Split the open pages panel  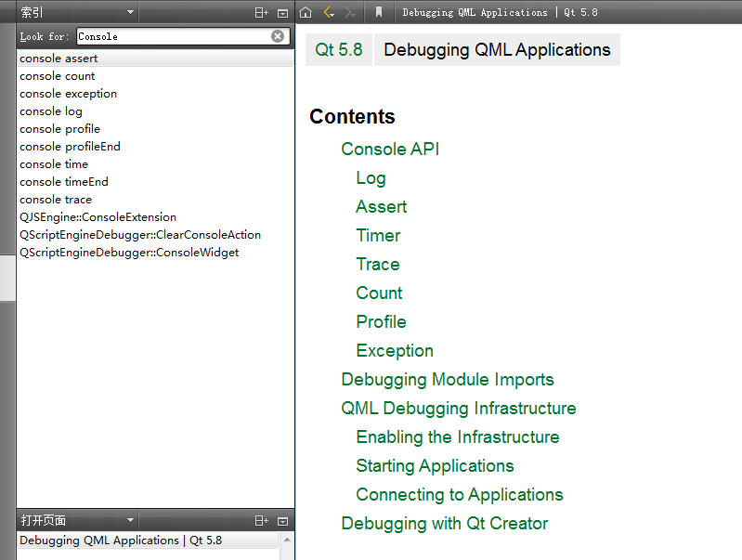click(261, 521)
